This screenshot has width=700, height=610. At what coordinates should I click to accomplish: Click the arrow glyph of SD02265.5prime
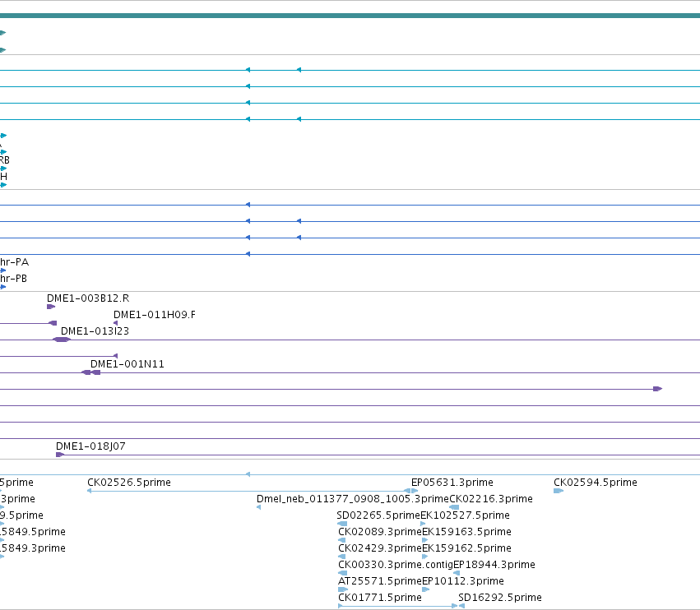coord(342,524)
